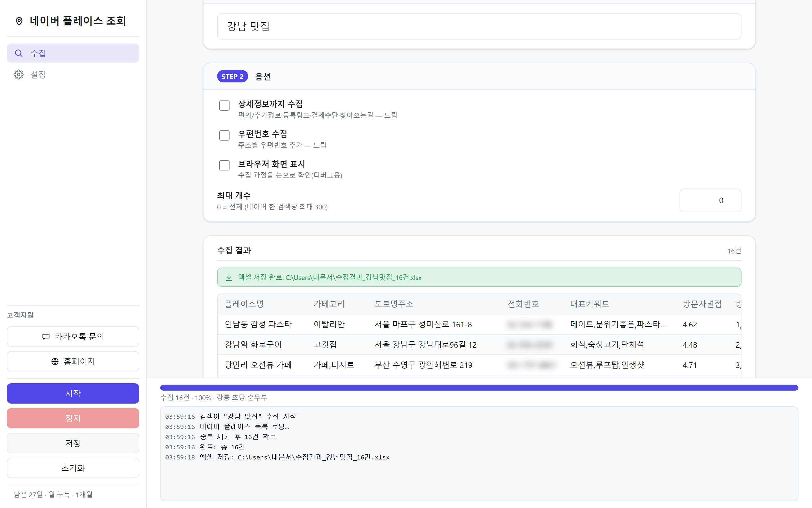Open the 홈페이지 button
812x508 pixels.
[x=73, y=361]
